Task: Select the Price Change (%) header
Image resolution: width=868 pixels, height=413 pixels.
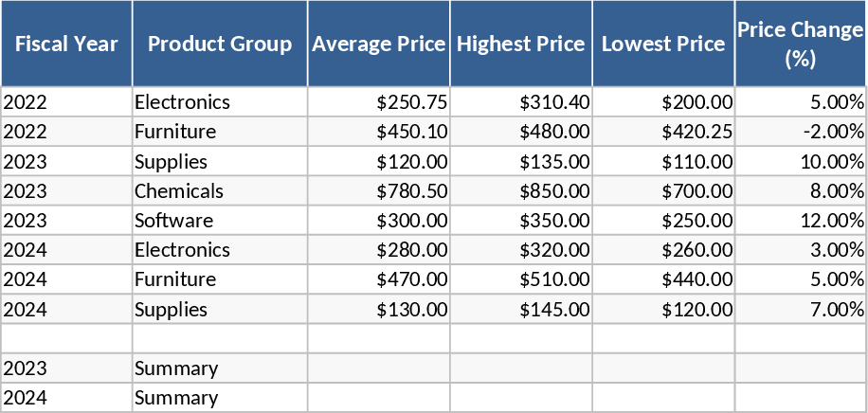Action: (x=801, y=44)
